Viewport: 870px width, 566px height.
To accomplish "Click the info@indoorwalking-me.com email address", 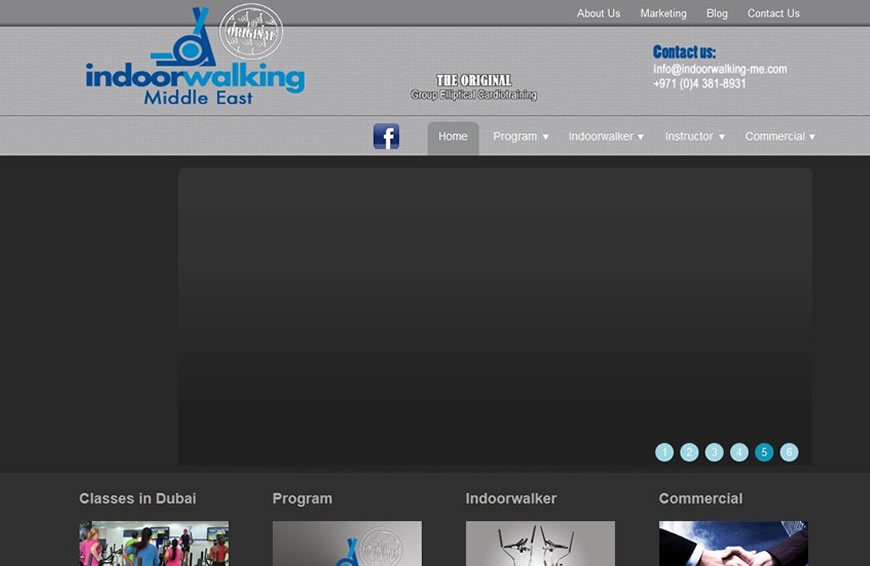I will coord(720,69).
